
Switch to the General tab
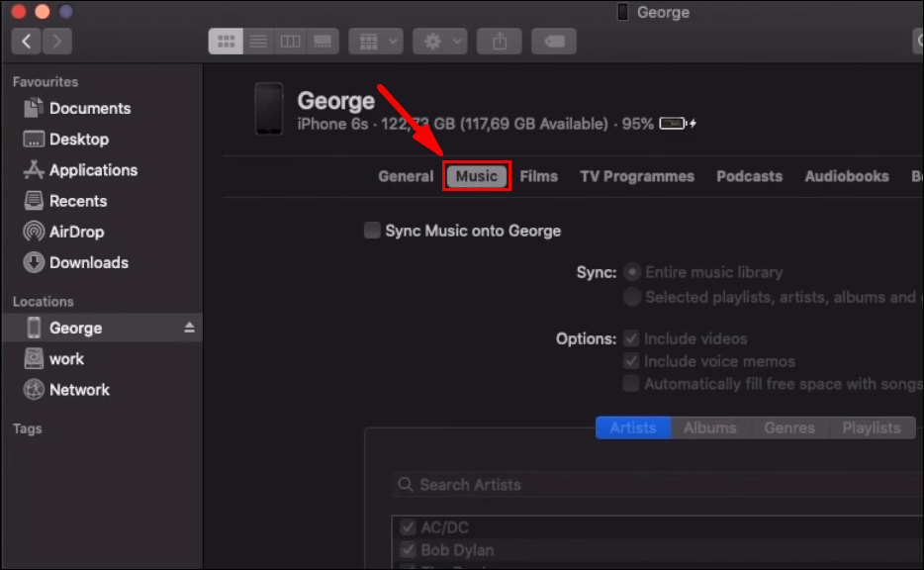406,176
